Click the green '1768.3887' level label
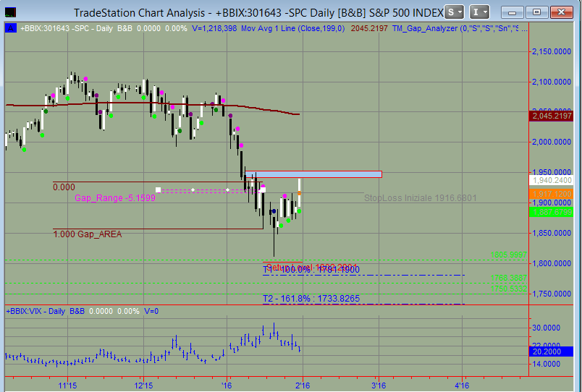The height and width of the screenshot is (392, 582). pyautogui.click(x=508, y=278)
